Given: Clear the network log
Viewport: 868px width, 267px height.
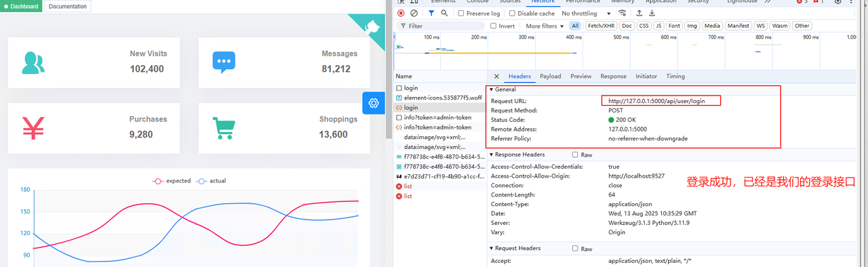Looking at the screenshot, I should pyautogui.click(x=414, y=13).
